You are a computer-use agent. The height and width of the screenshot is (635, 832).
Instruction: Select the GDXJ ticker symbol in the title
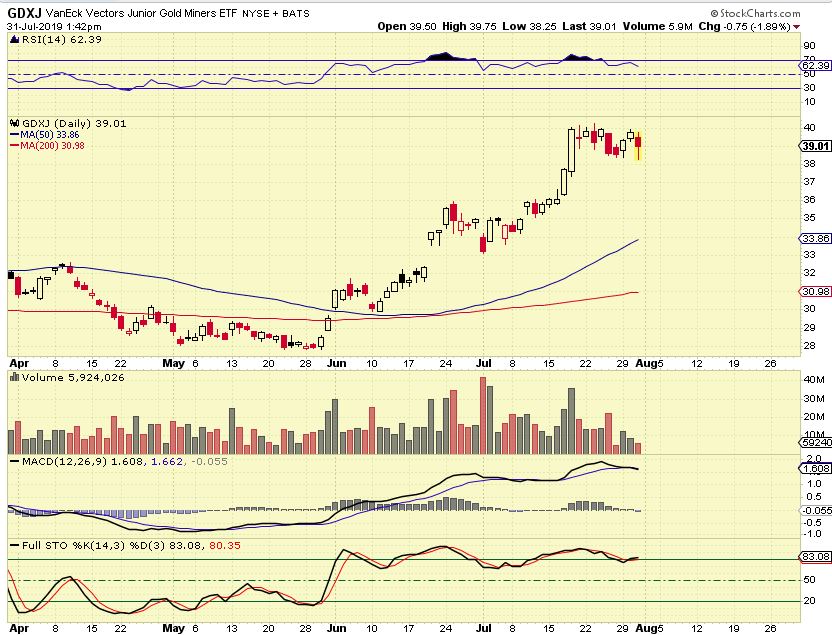point(24,13)
